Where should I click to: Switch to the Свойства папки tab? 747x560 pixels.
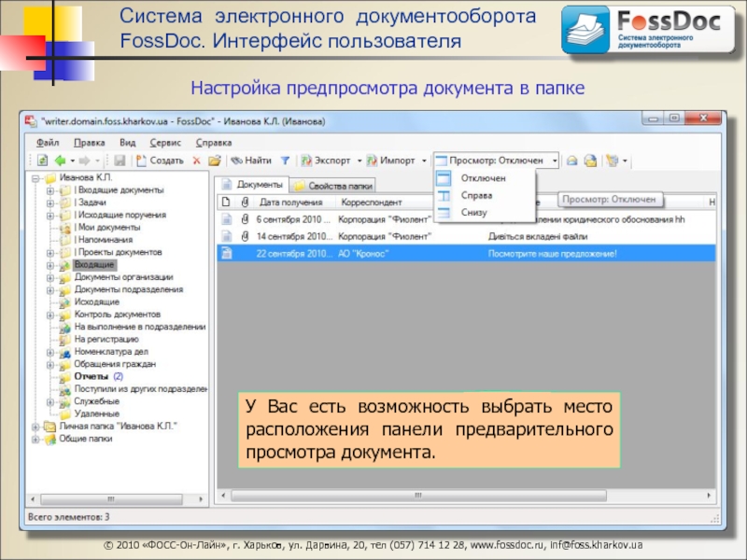[332, 186]
